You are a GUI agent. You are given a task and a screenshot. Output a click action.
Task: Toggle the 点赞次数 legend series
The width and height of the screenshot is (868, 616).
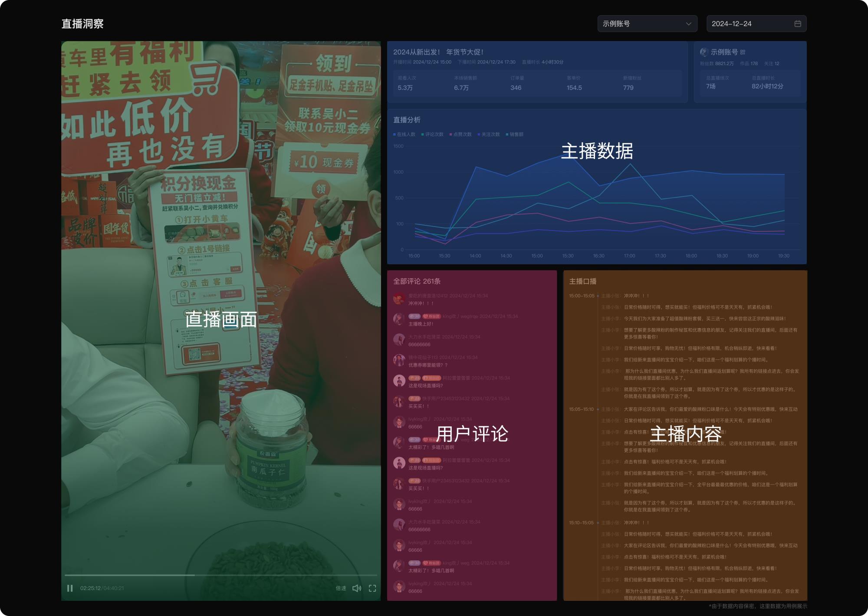pyautogui.click(x=460, y=135)
